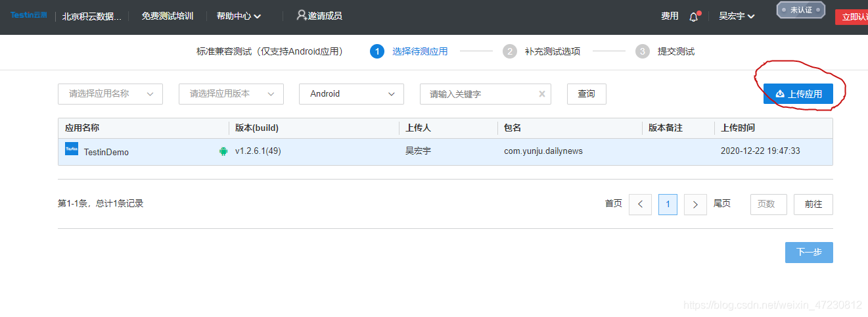Click 邀请成员 link
Viewport: 868px width, 317px height.
click(325, 16)
